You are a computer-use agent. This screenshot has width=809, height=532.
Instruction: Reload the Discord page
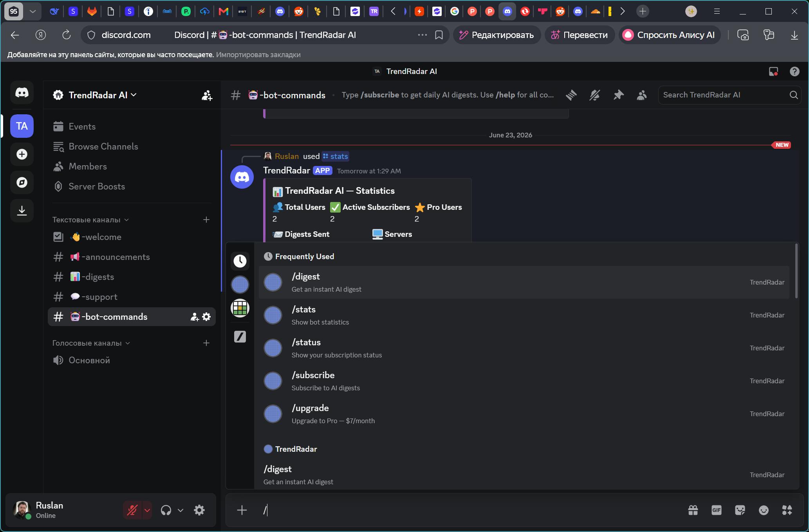[x=67, y=35]
